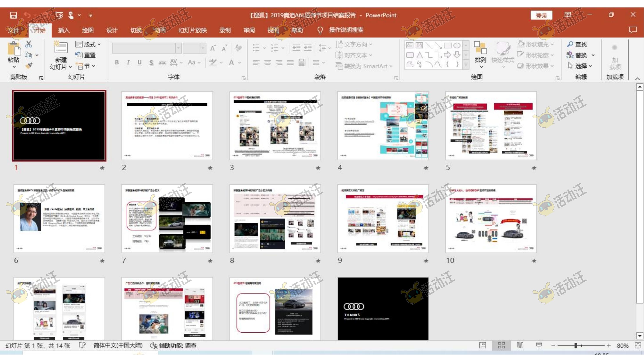Click zoom out minus button
The image size is (644, 362).
coord(553,346)
